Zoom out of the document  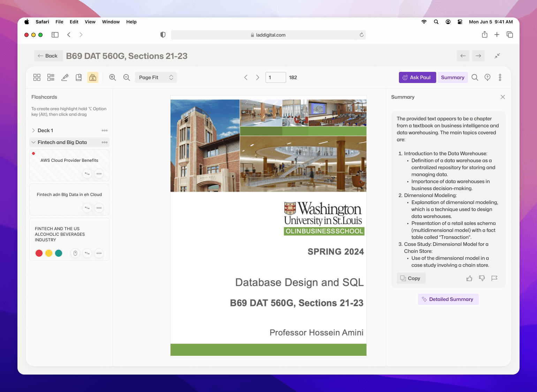(x=127, y=77)
